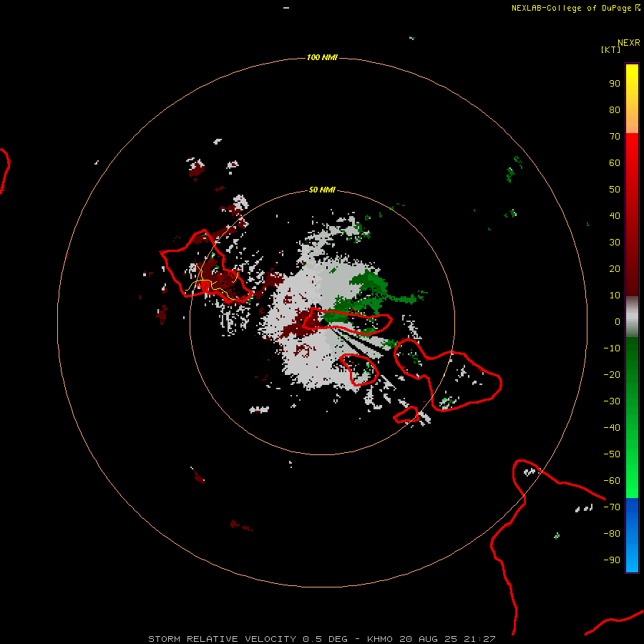Click the -50 value on the velocity scale

612,454
